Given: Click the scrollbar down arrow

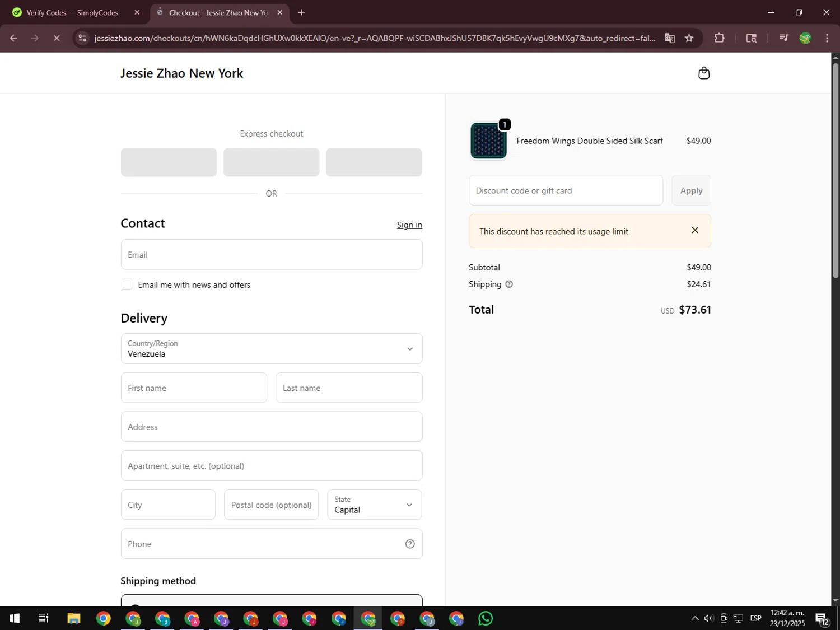Looking at the screenshot, I should pos(836,601).
